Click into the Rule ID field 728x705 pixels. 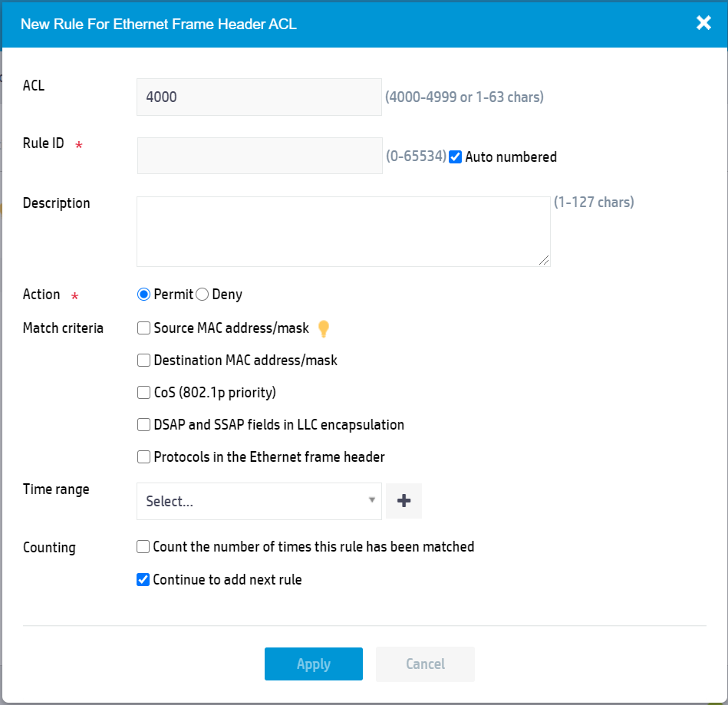tap(259, 156)
